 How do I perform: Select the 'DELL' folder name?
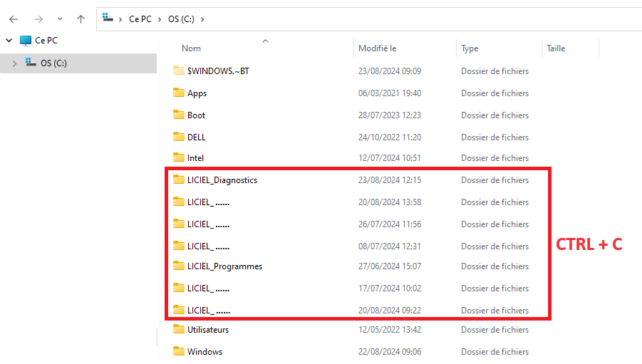197,137
